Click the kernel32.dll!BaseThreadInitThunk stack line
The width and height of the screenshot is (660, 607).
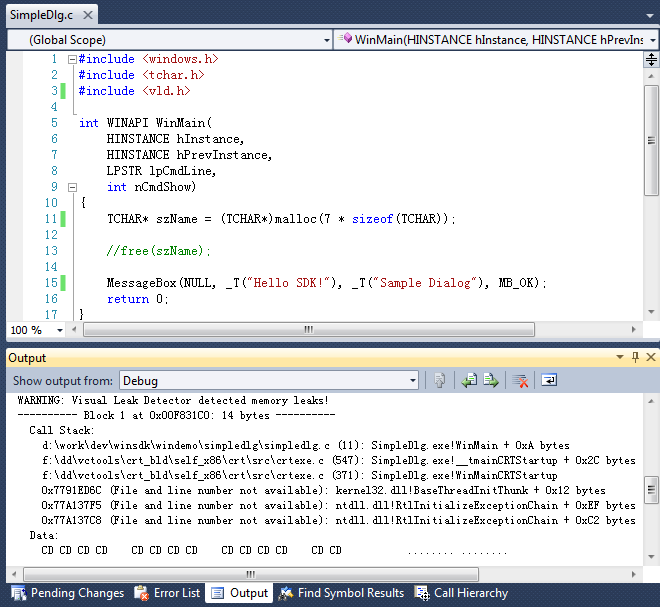click(x=323, y=491)
